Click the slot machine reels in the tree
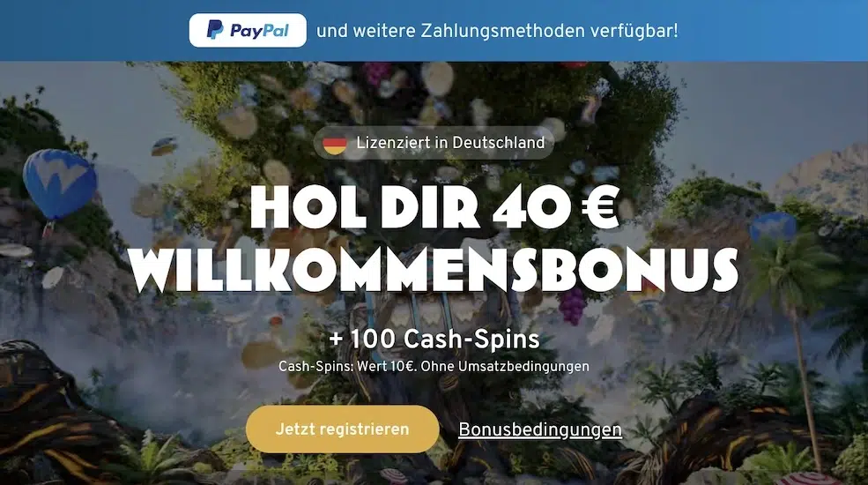This screenshot has width=868, height=485. click(x=432, y=315)
